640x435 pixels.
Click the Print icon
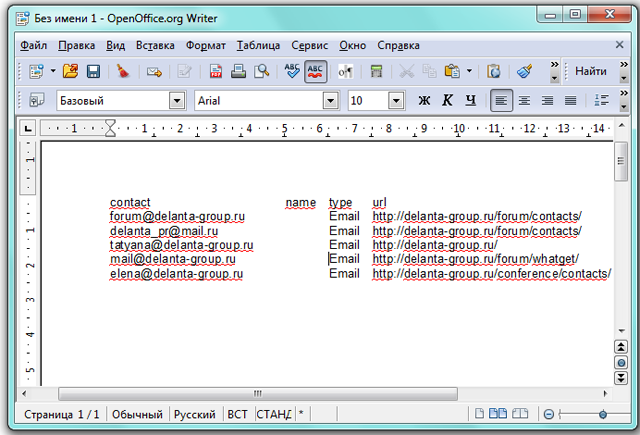coord(238,71)
